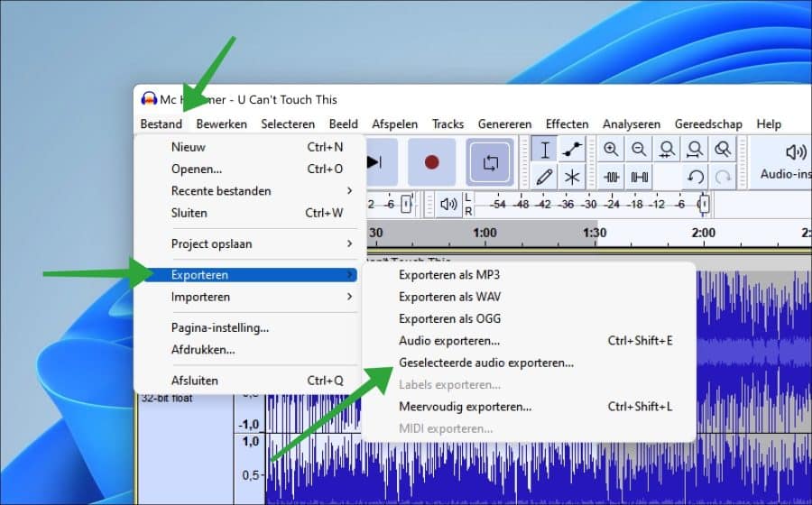
Task: Click the Undo arrow icon
Action: point(695,177)
